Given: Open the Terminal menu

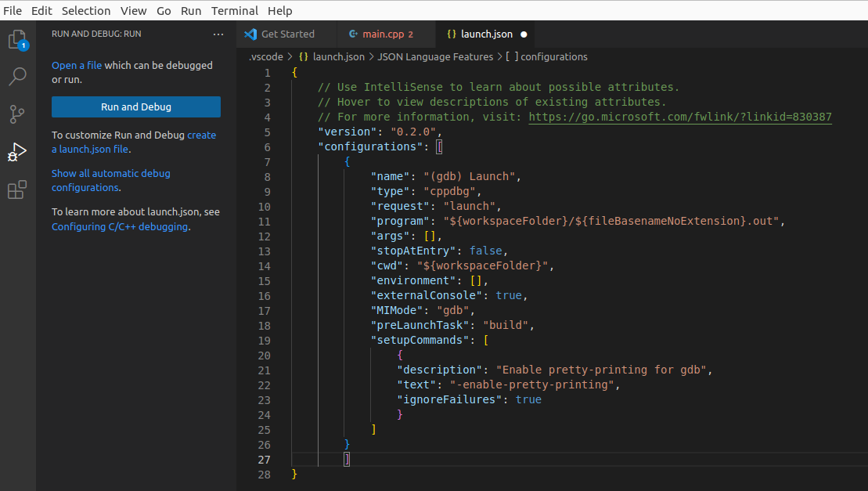Looking at the screenshot, I should pos(234,10).
